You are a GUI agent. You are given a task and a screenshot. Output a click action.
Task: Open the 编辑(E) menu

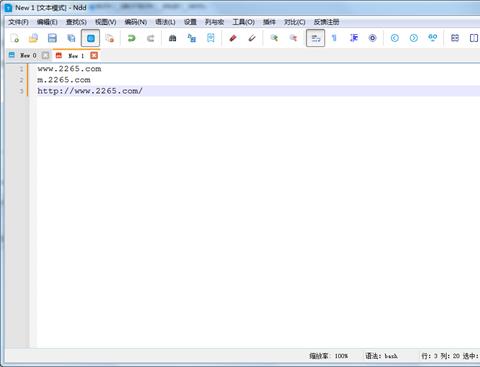(47, 22)
